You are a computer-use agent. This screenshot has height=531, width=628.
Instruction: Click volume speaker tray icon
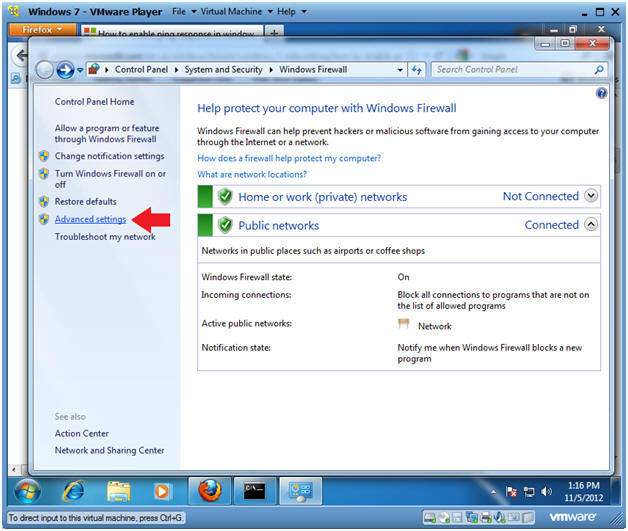click(546, 491)
